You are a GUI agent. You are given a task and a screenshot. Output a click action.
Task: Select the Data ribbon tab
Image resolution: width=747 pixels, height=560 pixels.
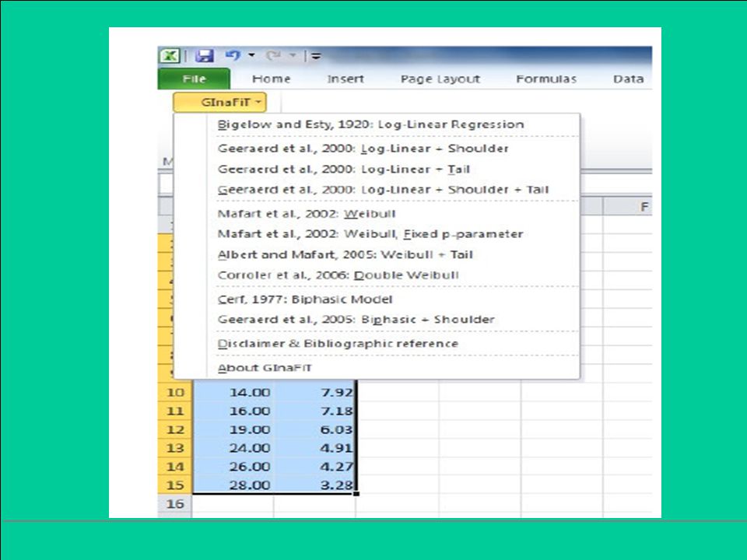(x=629, y=79)
